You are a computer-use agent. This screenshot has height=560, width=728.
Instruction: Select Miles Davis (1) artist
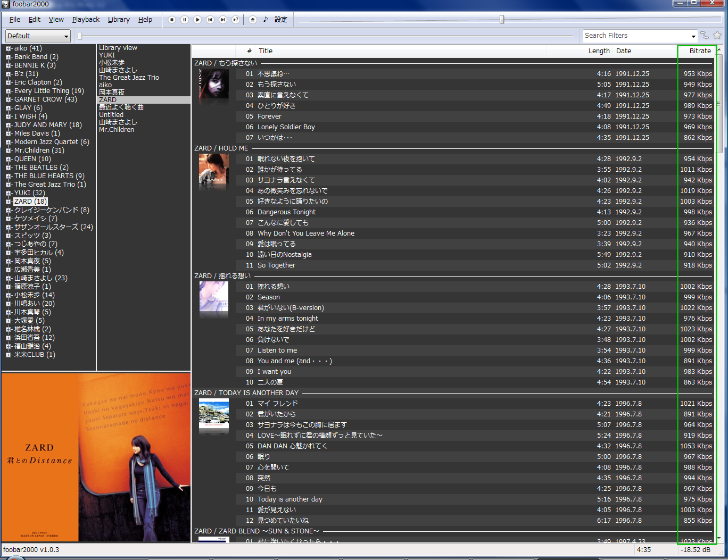37,133
